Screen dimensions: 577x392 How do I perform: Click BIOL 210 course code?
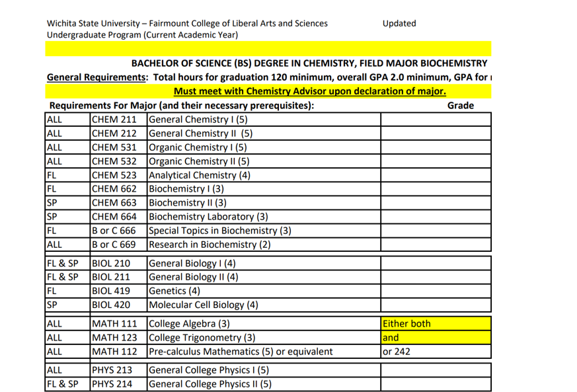pos(111,264)
